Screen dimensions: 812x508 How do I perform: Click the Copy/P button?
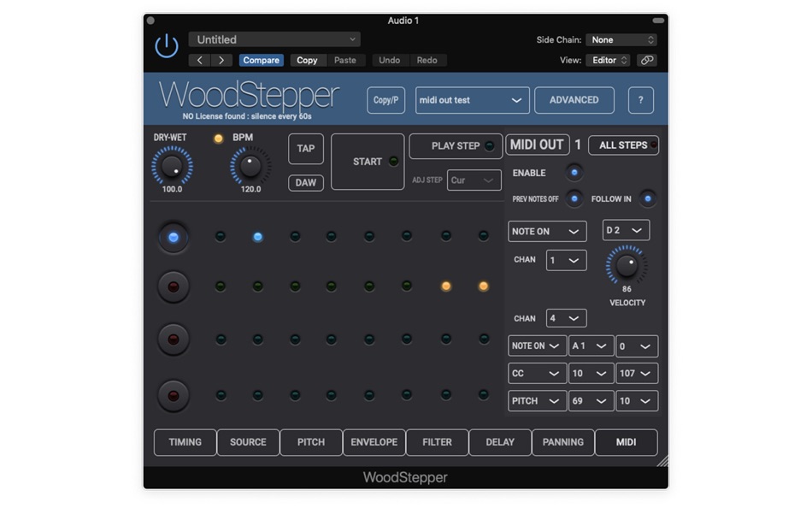[x=385, y=100]
